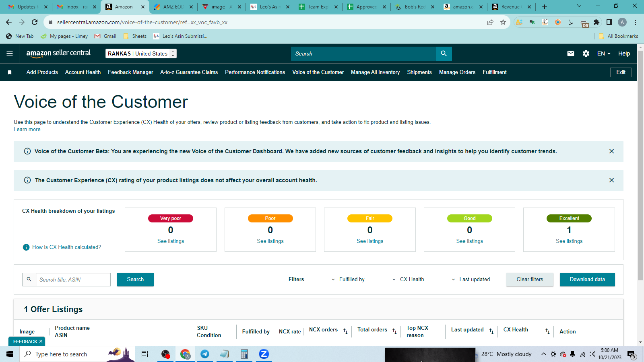Sort by Last updated column arrows
This screenshot has width=644, height=362.
[491, 331]
